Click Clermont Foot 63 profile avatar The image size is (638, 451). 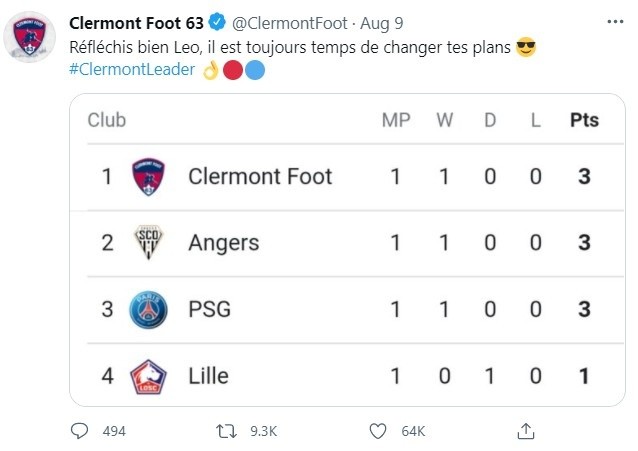point(29,37)
